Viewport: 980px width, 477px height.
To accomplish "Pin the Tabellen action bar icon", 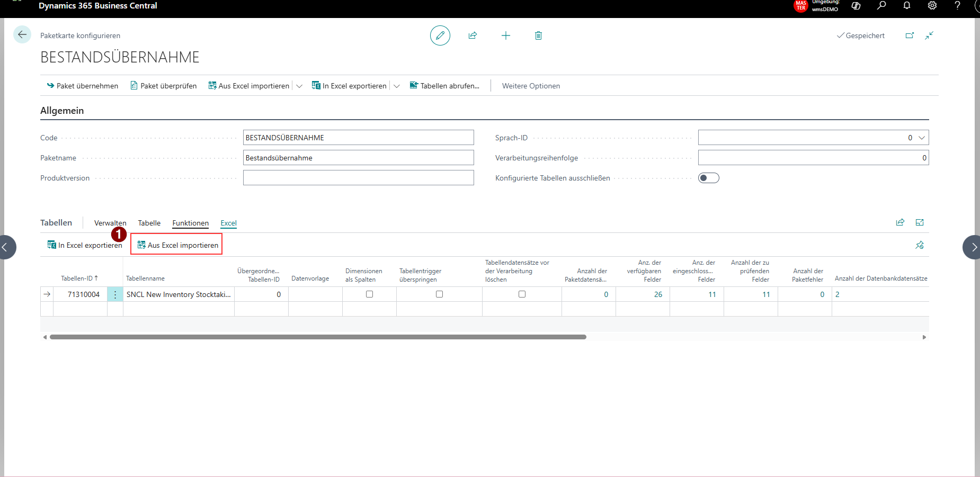I will (x=920, y=245).
